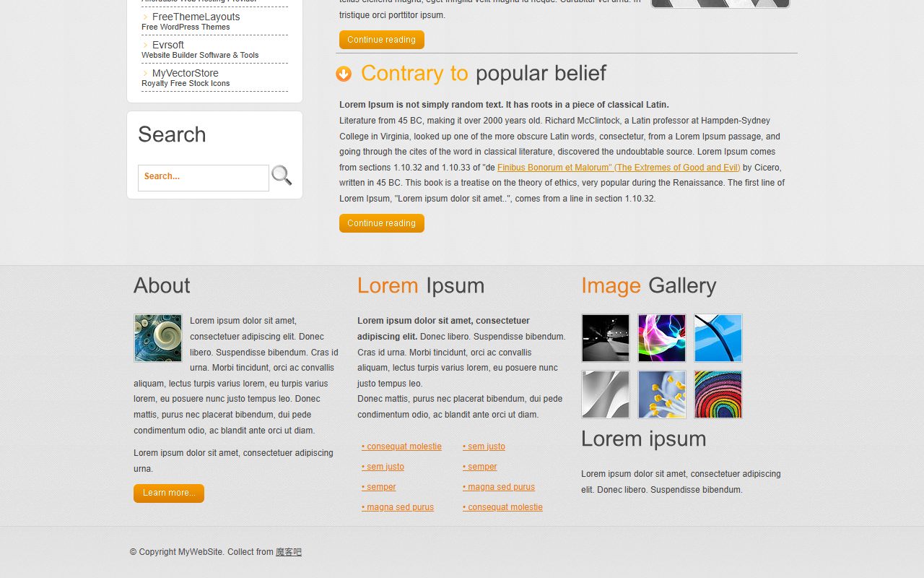Viewport: 924px width, 578px height.
Task: Click the second-column magna sed purus link
Action: pos(499,487)
